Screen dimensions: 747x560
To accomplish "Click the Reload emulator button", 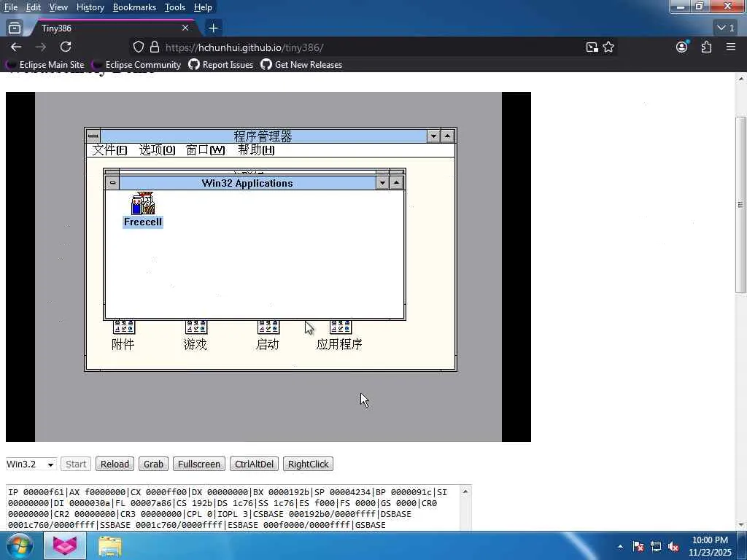I will click(x=115, y=464).
